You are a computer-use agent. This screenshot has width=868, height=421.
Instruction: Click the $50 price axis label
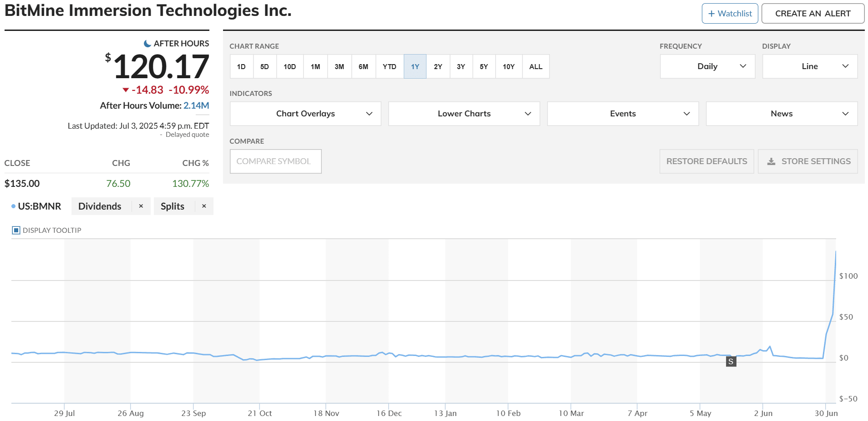[x=846, y=317]
